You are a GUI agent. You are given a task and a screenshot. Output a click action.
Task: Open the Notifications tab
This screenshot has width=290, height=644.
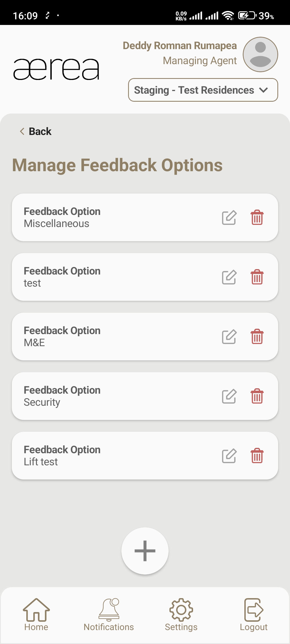coord(109,614)
